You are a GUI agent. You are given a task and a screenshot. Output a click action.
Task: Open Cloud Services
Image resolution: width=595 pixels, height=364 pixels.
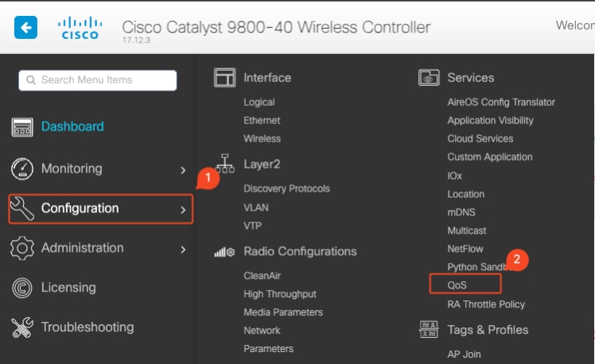click(480, 138)
